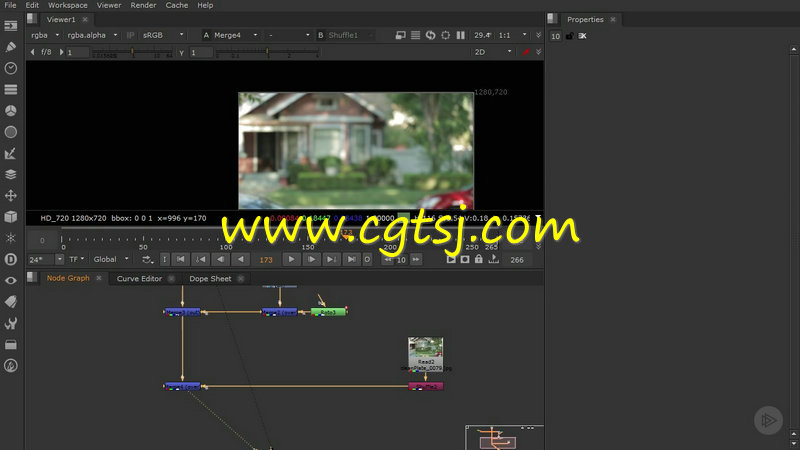Toggle the viewer pause button
This screenshot has height=450, width=800.
[461, 35]
